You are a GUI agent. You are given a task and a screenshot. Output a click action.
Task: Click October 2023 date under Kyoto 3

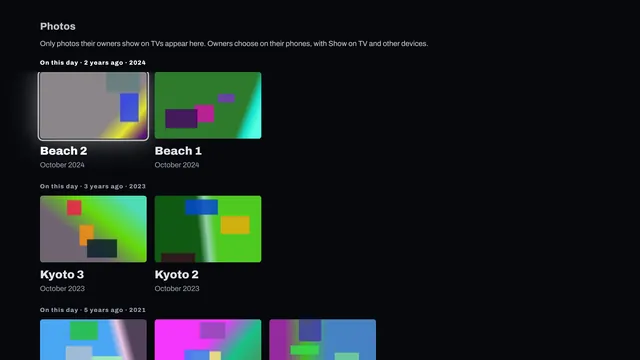point(62,289)
